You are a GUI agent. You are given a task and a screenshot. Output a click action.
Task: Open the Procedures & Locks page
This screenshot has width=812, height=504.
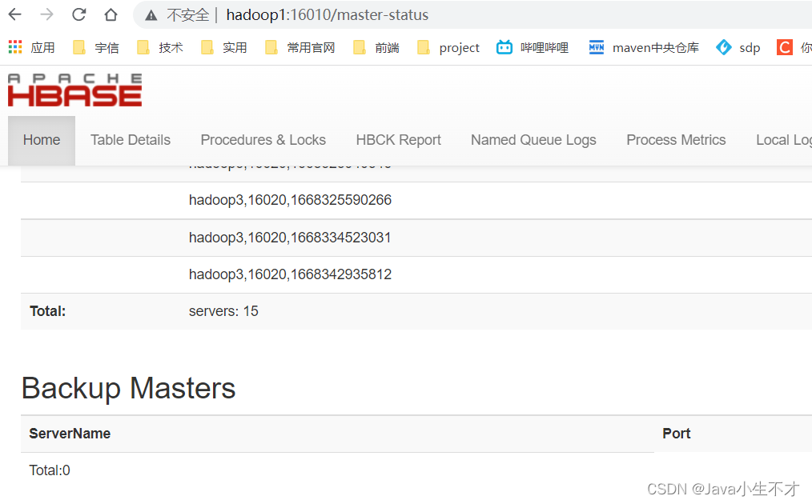[x=263, y=140]
